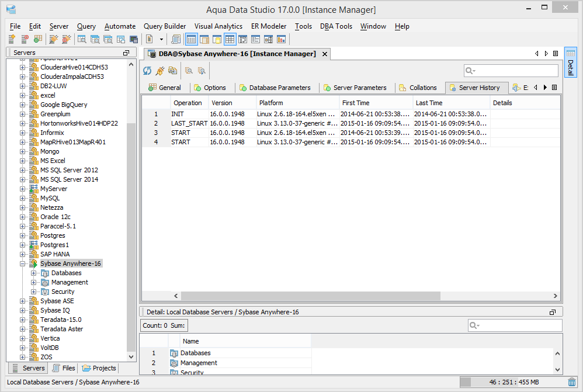The width and height of the screenshot is (583, 392).
Task: Click the Refresh icon in Instance Manager
Action: pos(147,71)
